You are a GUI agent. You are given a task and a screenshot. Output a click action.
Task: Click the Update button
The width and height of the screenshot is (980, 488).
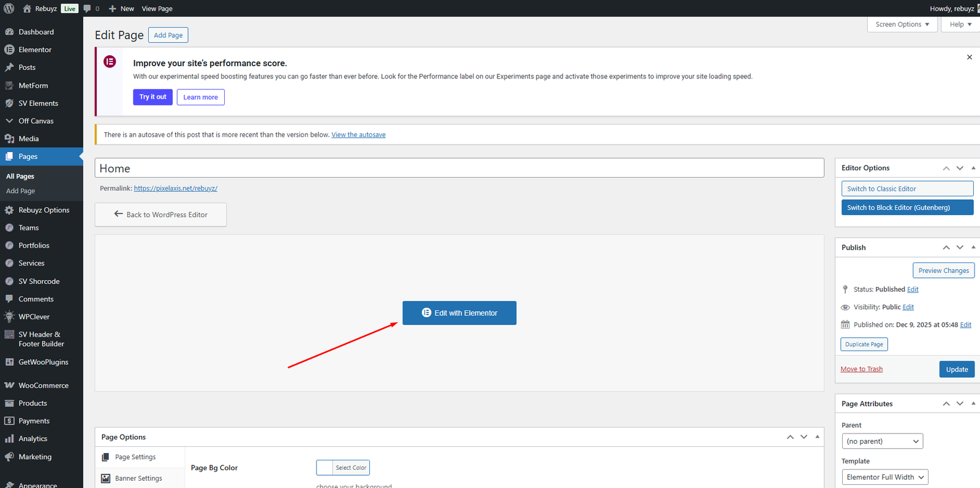[x=957, y=369]
